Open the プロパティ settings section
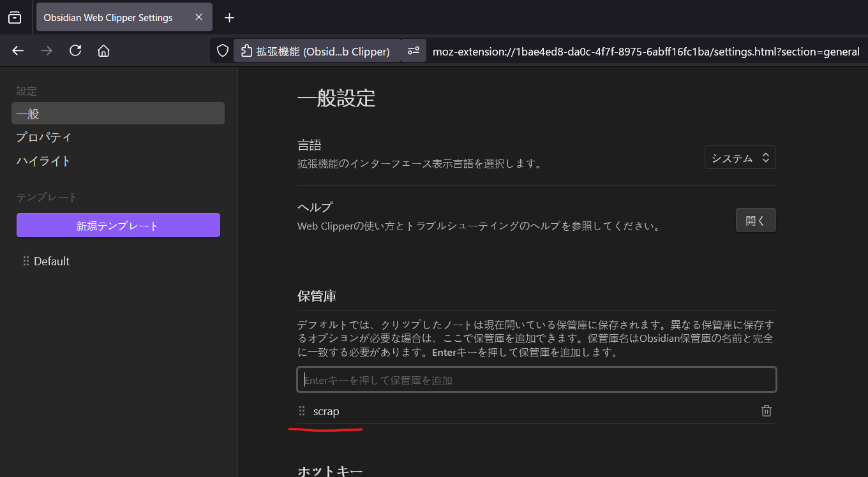Image resolution: width=868 pixels, height=477 pixels. click(x=118, y=137)
